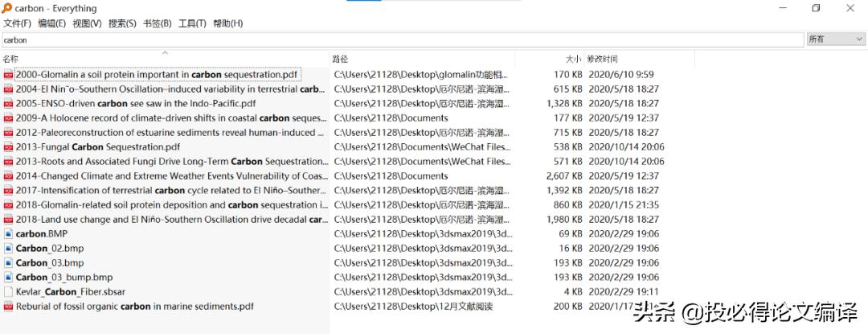868x334 pixels.
Task: Click the 路径 column header
Action: click(x=341, y=59)
